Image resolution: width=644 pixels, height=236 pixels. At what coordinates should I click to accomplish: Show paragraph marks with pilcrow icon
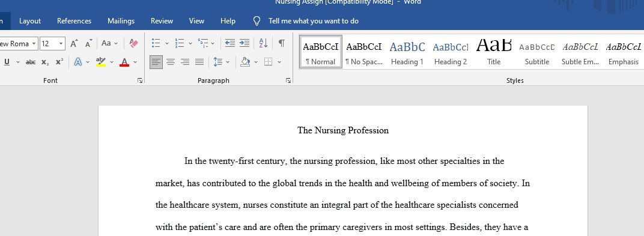coord(281,43)
